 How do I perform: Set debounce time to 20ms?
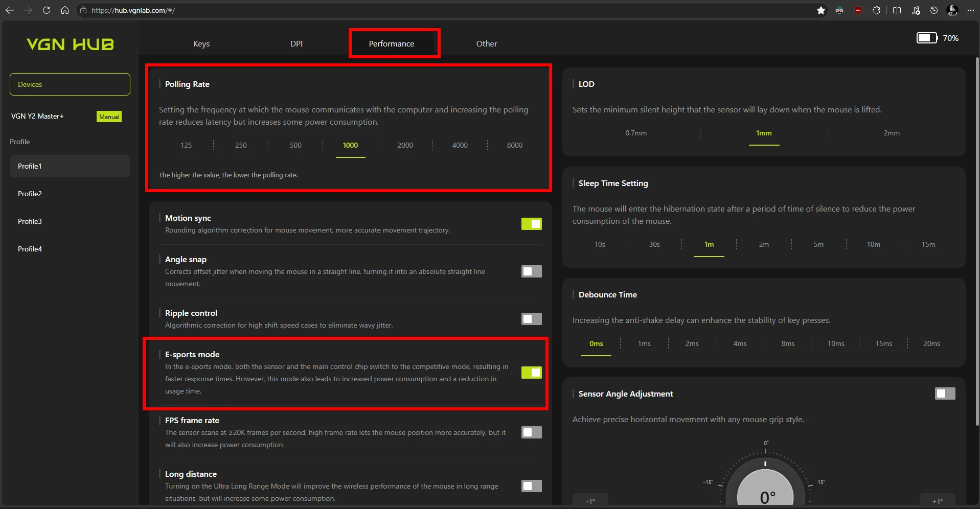931,343
